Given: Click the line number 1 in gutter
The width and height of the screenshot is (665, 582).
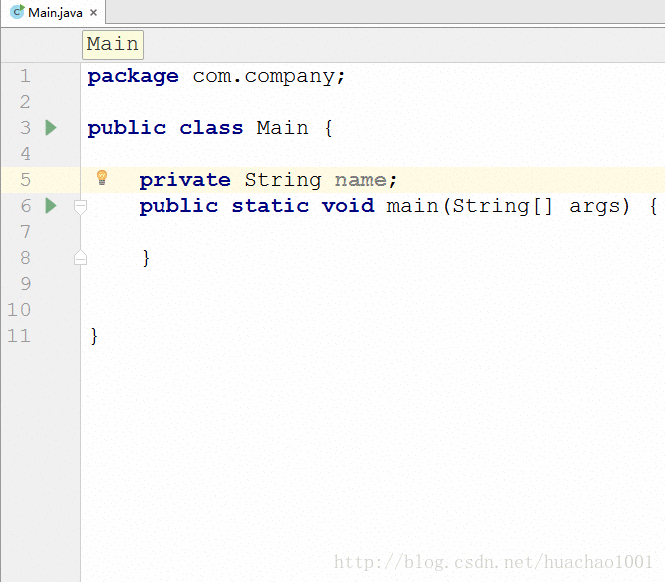Looking at the screenshot, I should (x=25, y=76).
